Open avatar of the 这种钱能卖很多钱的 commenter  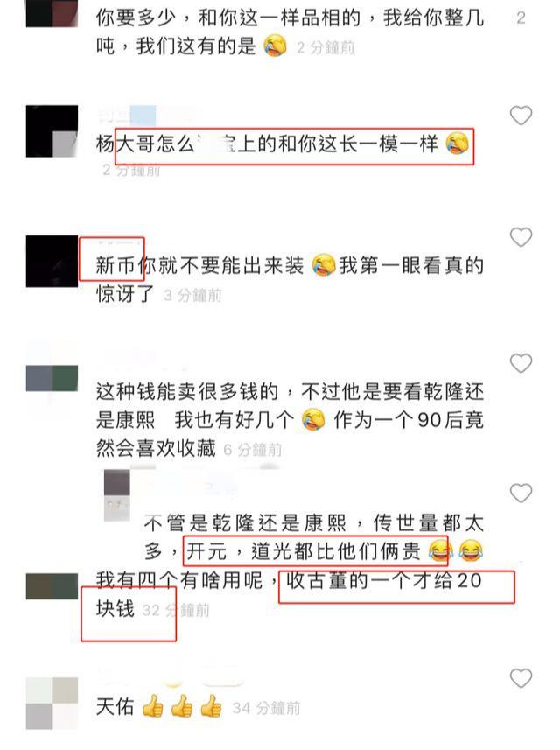click(x=52, y=379)
